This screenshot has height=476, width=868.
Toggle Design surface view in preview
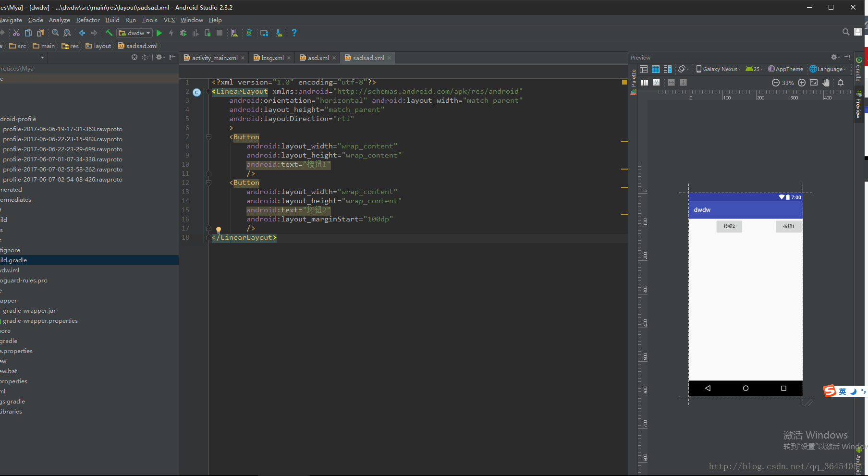tap(644, 69)
